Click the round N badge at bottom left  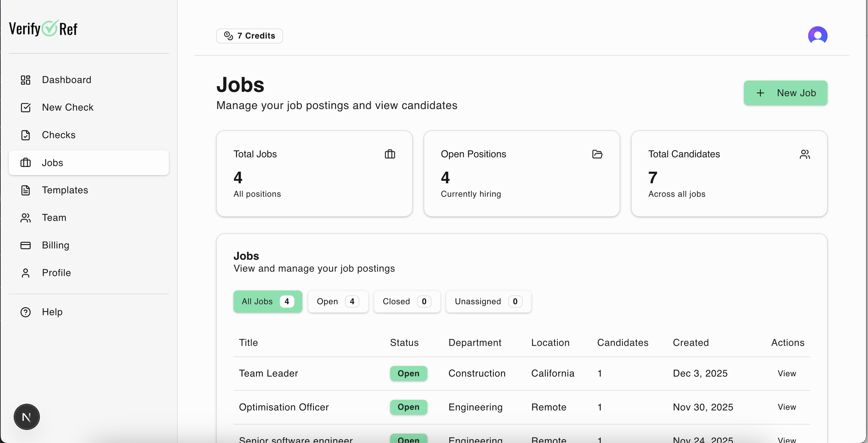(x=27, y=417)
